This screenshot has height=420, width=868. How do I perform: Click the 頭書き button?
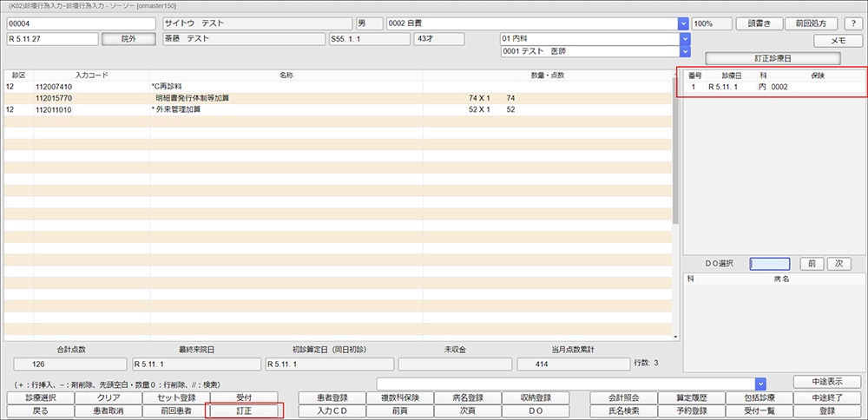[x=765, y=23]
